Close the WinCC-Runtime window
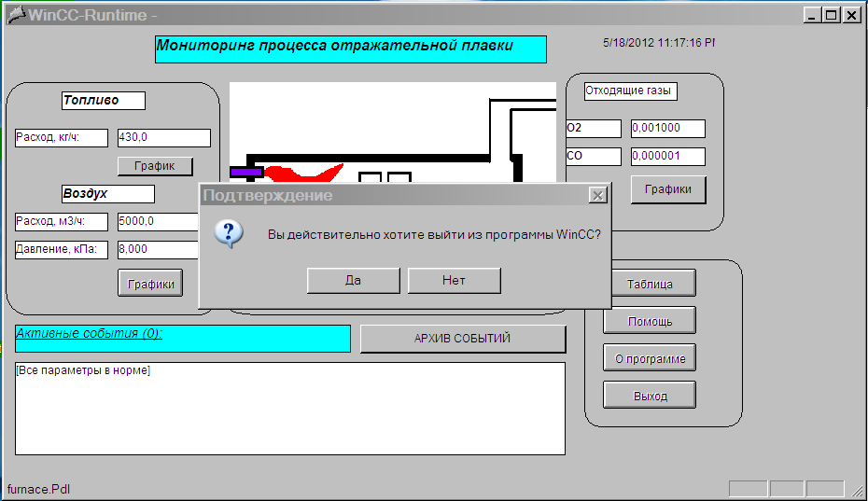 coord(851,15)
